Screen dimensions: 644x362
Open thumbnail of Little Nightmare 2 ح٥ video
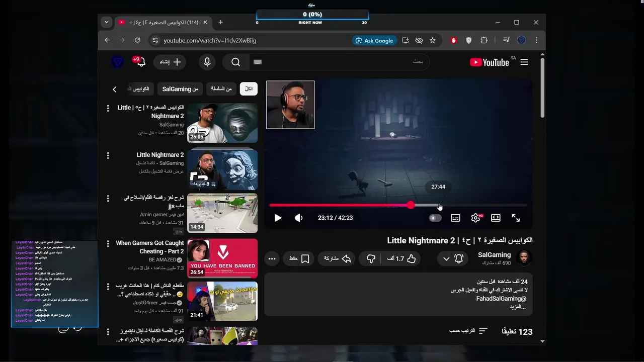click(222, 123)
